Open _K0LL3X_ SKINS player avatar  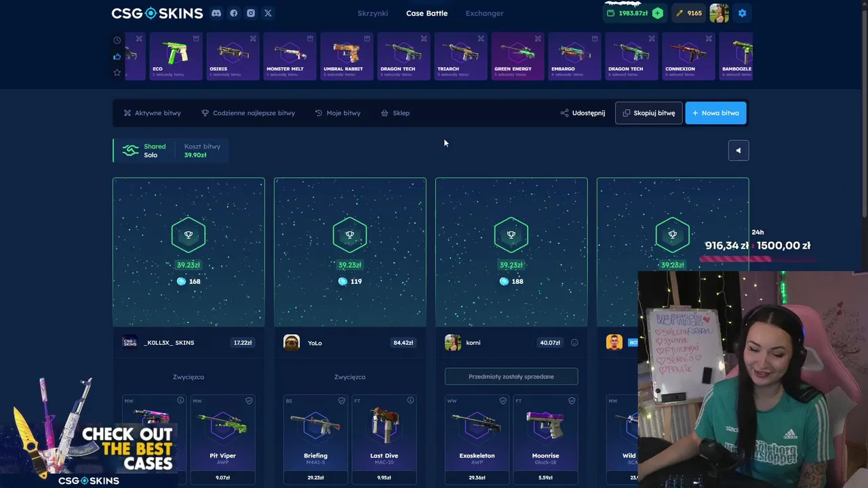130,342
